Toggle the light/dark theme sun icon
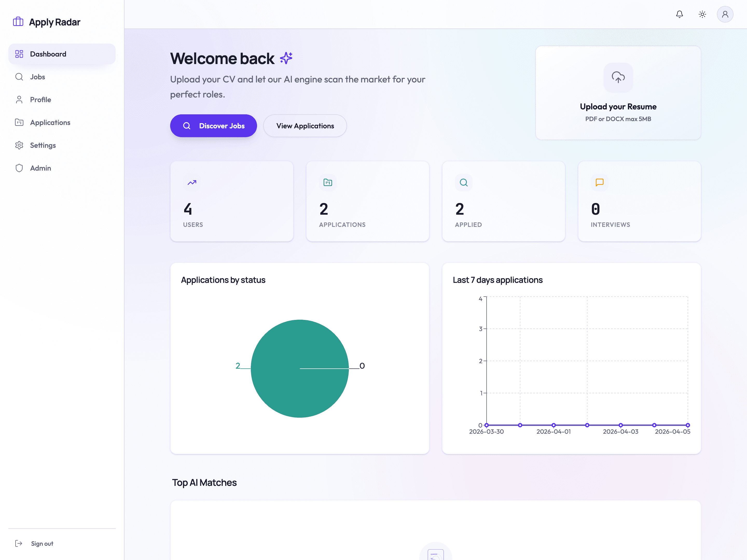Image resolution: width=747 pixels, height=560 pixels. [702, 14]
